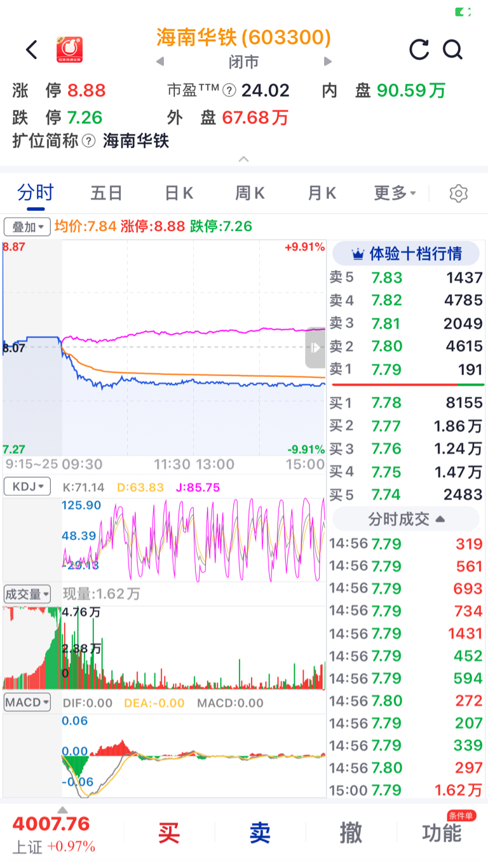The width and height of the screenshot is (488, 868).
Task: Tap the intraday price chart area
Action: (x=164, y=348)
